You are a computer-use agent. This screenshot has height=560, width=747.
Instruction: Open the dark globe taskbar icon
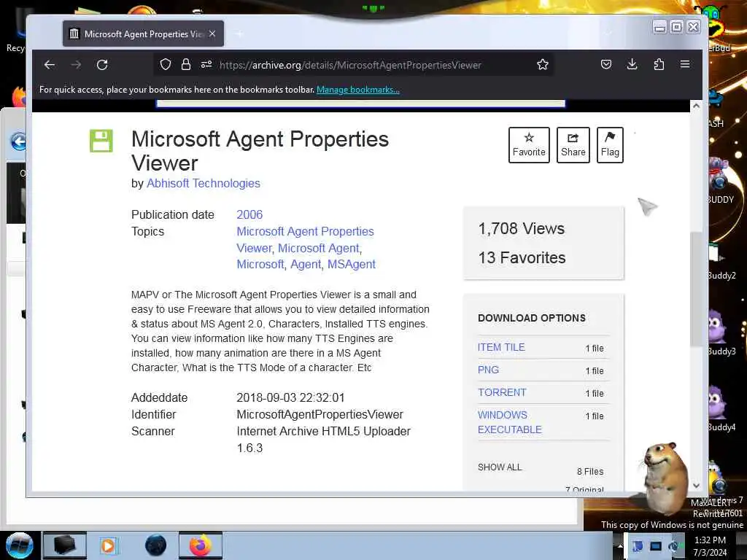tap(156, 545)
